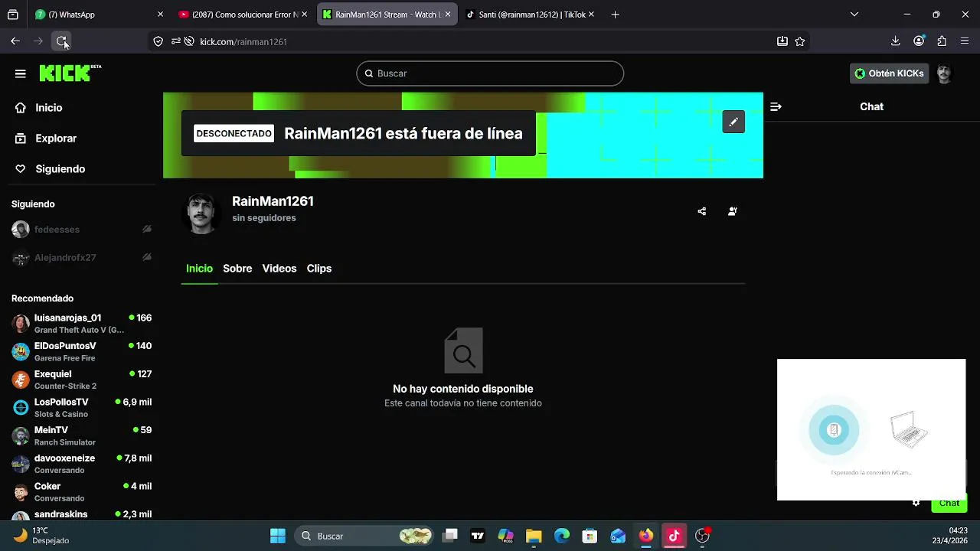Toggle Alejandrofx27 notification bell
Image resolution: width=980 pixels, height=551 pixels.
[x=147, y=257]
